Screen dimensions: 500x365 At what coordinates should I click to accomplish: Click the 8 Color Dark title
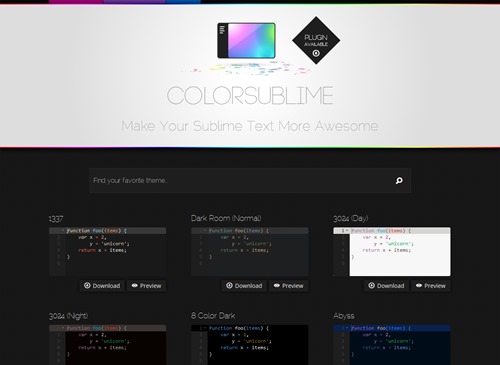point(213,316)
